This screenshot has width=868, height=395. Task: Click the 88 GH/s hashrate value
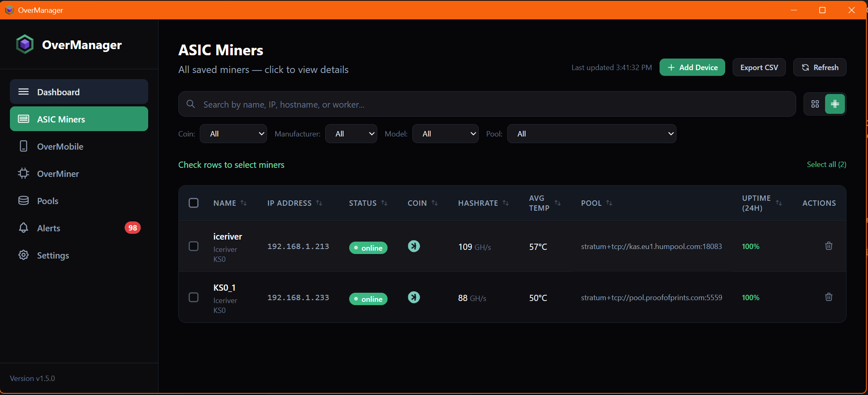coord(472,298)
